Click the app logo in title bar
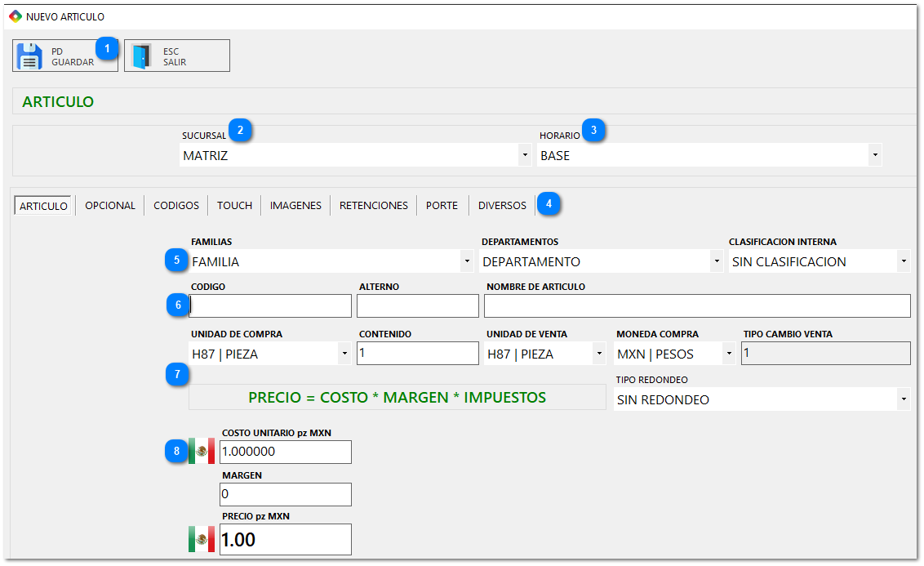 click(16, 16)
